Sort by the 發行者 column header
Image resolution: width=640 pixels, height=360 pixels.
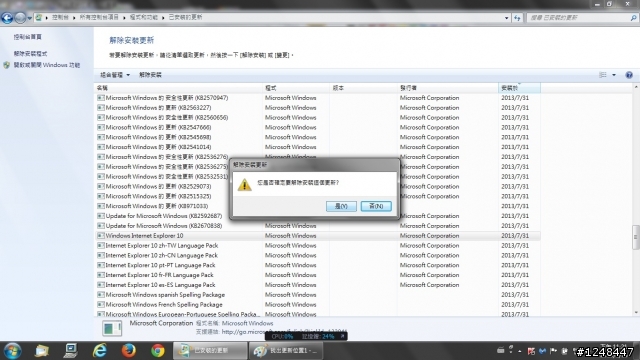click(x=447, y=88)
